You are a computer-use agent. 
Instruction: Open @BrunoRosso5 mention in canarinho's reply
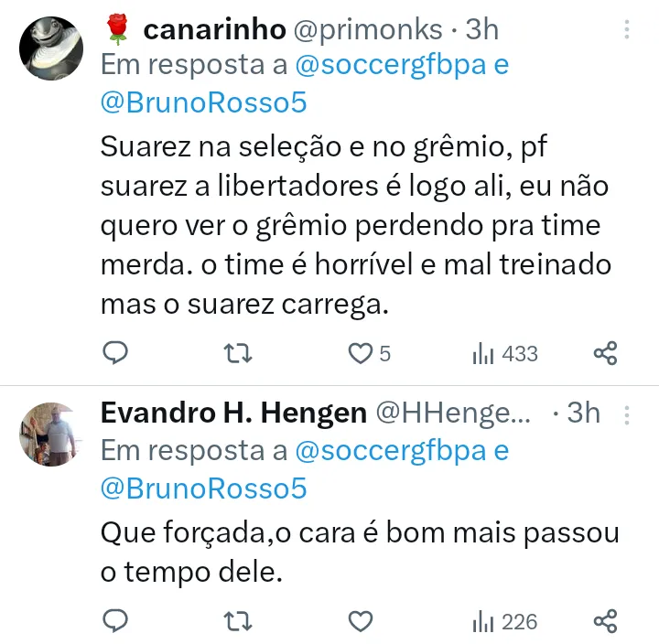tap(203, 102)
